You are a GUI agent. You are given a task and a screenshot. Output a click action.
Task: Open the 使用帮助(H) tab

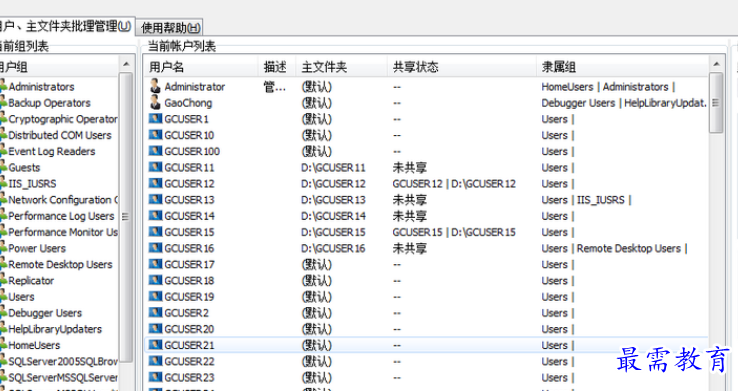click(170, 28)
